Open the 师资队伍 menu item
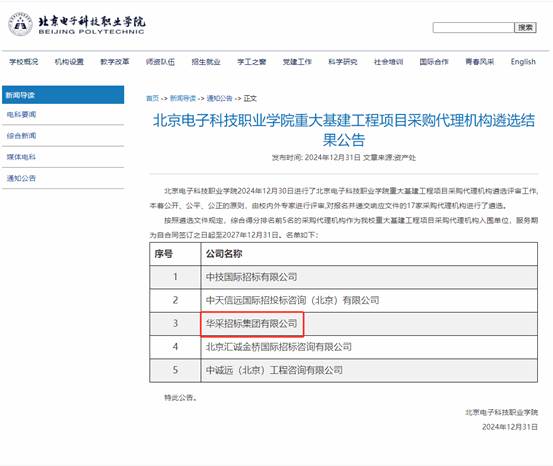The width and height of the screenshot is (553, 466). click(160, 62)
